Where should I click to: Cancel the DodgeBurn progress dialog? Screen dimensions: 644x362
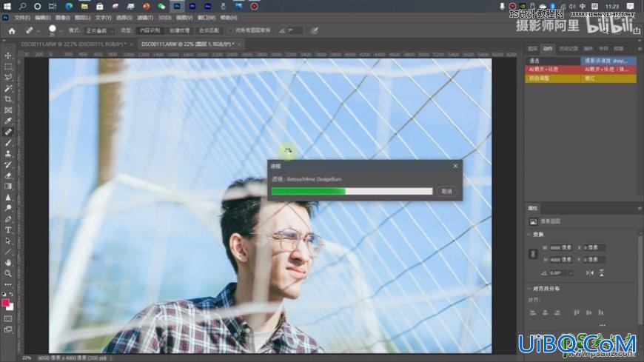coord(447,192)
